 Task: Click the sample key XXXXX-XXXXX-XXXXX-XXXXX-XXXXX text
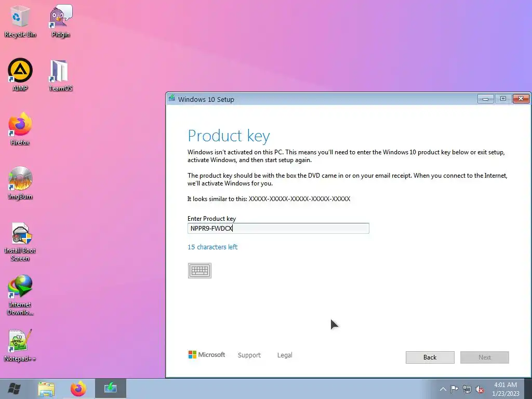[x=300, y=199]
